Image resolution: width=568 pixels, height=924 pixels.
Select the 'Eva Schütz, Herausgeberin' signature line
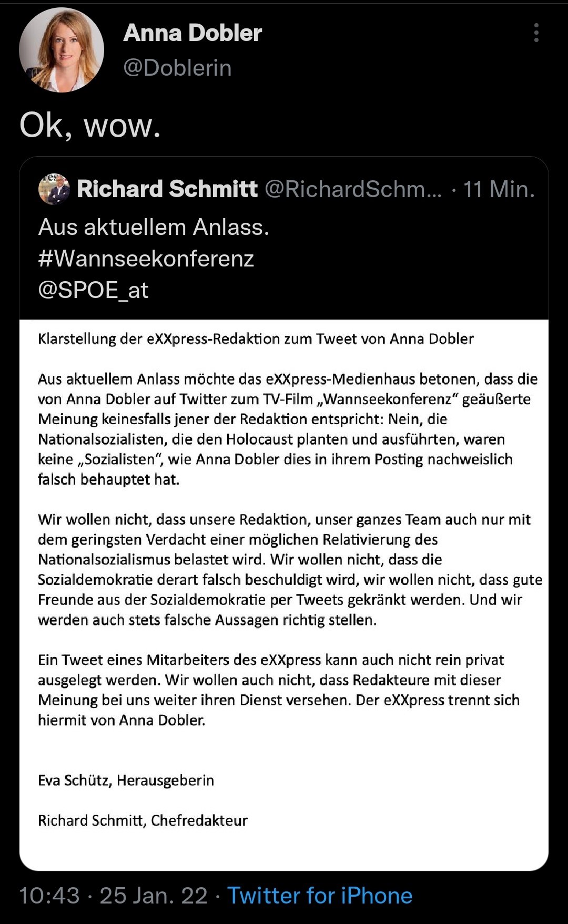(x=126, y=781)
